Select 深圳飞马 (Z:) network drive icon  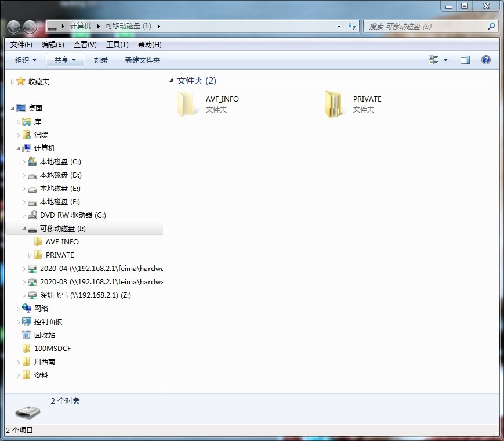click(32, 295)
